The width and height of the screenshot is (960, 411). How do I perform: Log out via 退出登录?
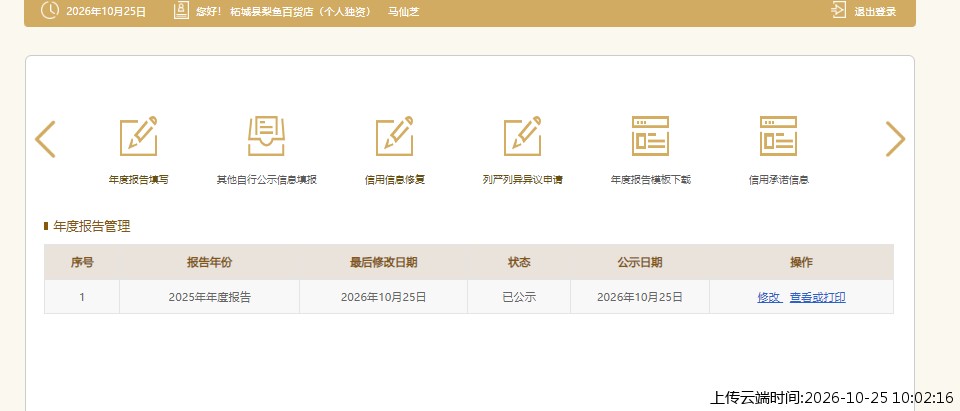[875, 12]
